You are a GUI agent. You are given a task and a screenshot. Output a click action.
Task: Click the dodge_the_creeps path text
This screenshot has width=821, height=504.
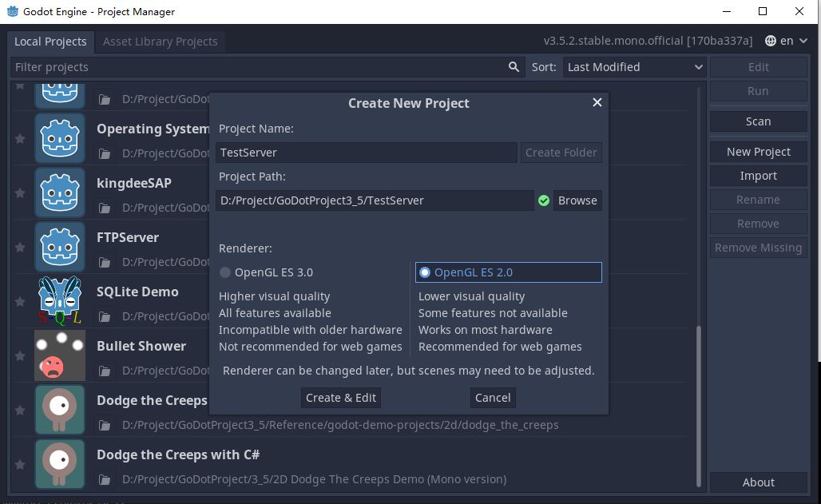340,425
